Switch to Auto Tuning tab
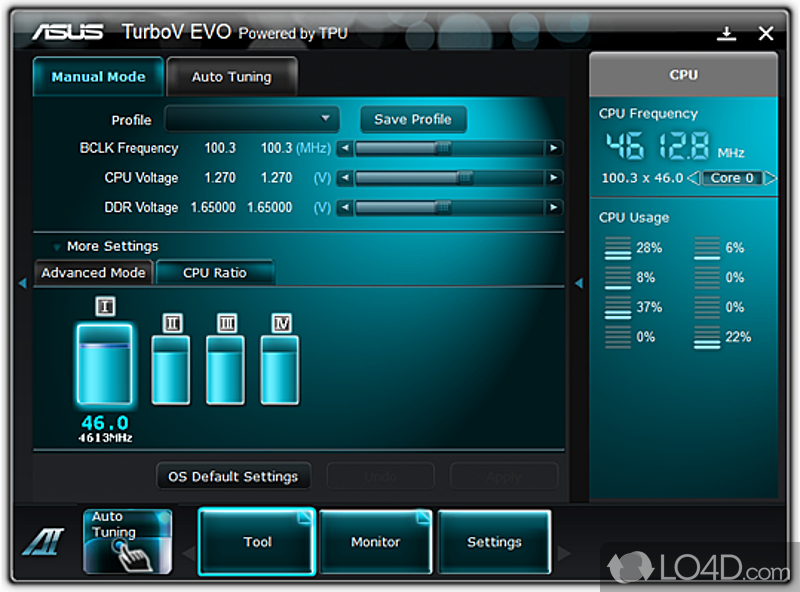Screen dimensions: 800x592 pos(232,77)
